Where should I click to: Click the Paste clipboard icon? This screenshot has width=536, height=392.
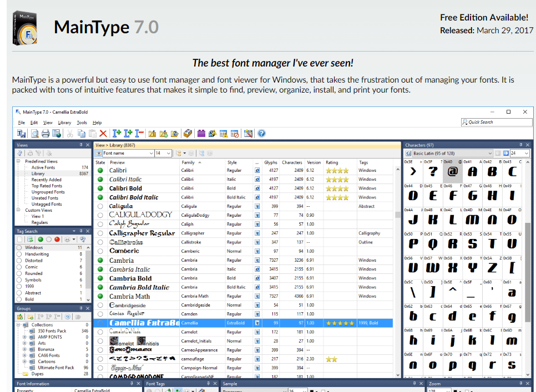pos(92,134)
